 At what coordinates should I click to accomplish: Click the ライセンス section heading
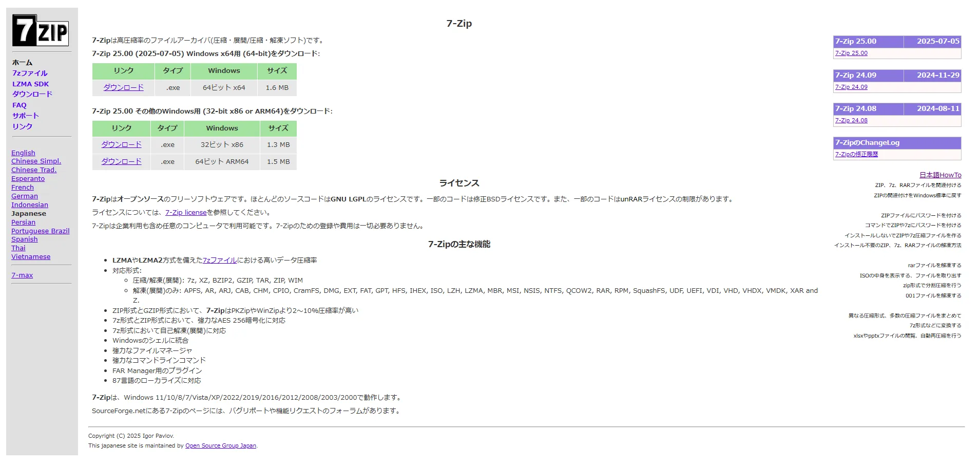point(459,183)
